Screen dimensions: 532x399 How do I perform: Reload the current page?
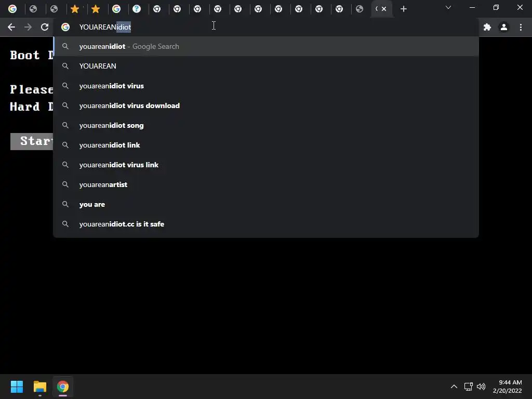coord(45,27)
